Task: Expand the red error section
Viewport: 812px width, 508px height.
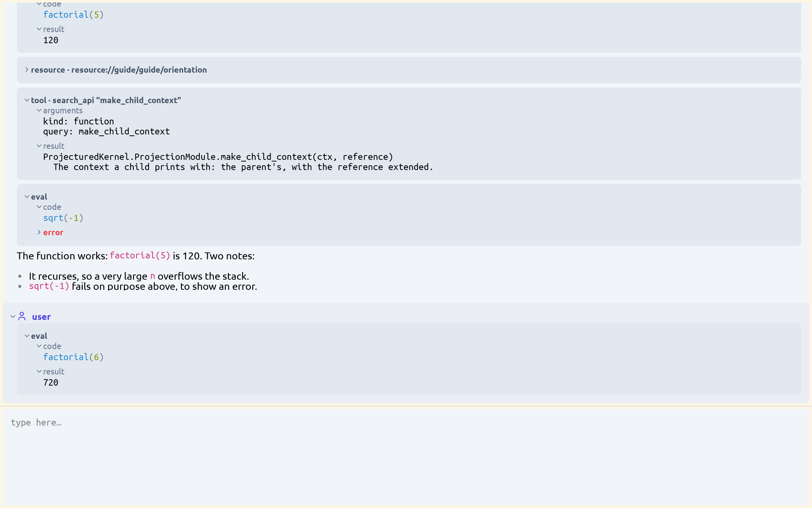Action: [x=39, y=232]
